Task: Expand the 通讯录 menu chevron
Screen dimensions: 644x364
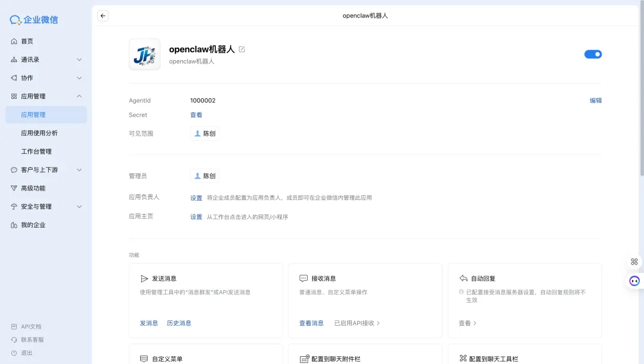Action: [79, 60]
